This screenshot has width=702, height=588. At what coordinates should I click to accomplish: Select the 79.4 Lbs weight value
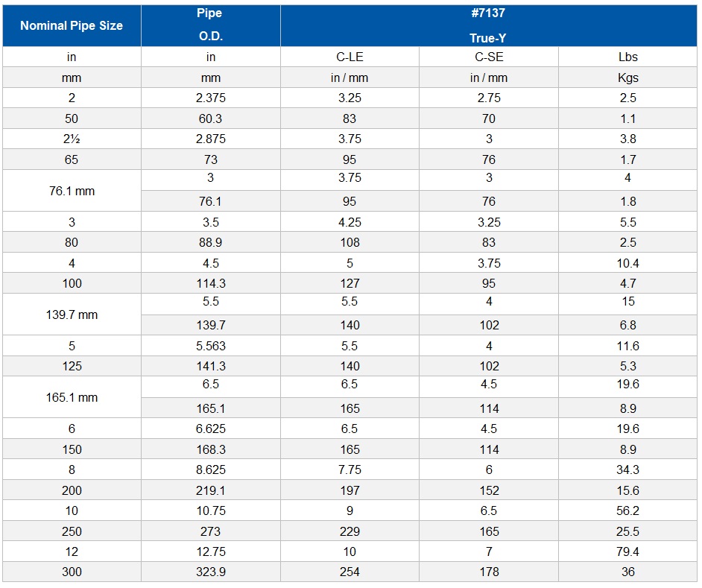click(x=627, y=551)
